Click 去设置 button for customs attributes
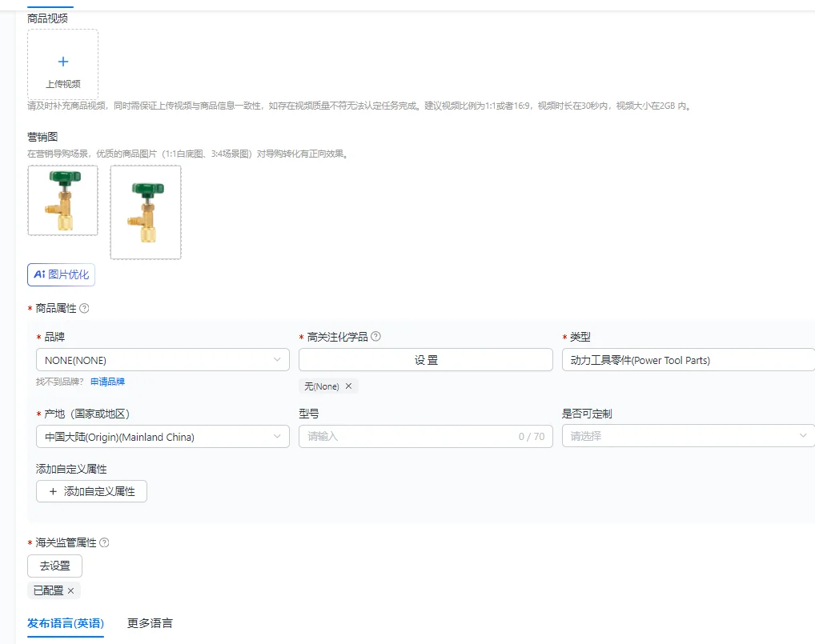Image resolution: width=815 pixels, height=644 pixels. [x=54, y=566]
